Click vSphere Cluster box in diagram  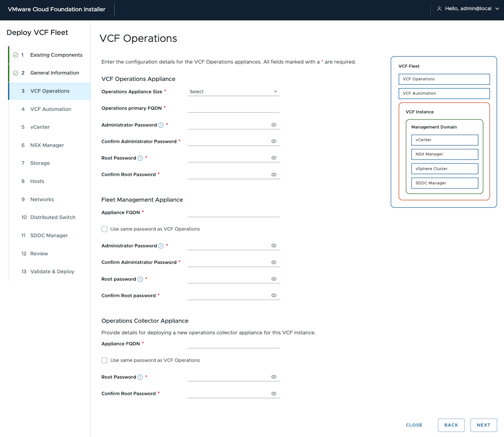click(x=445, y=169)
